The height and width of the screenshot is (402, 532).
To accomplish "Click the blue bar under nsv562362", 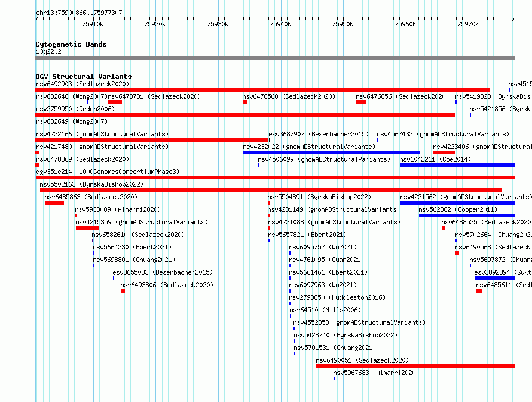I will click(467, 215).
